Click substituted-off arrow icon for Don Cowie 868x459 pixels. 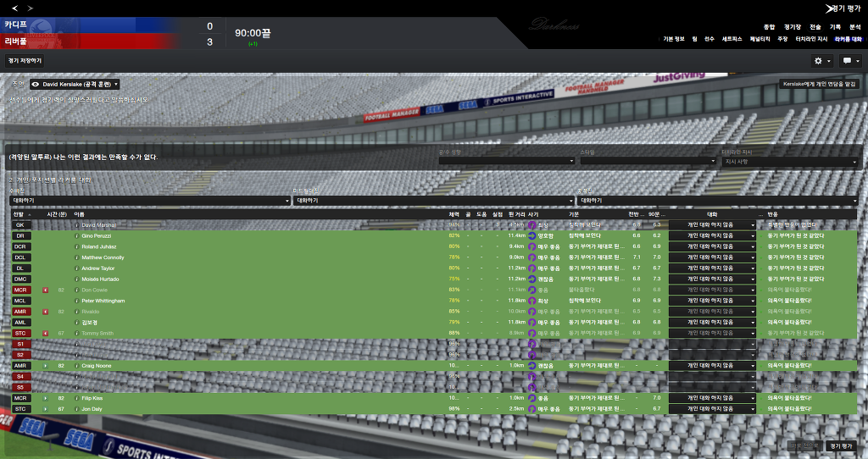click(45, 290)
